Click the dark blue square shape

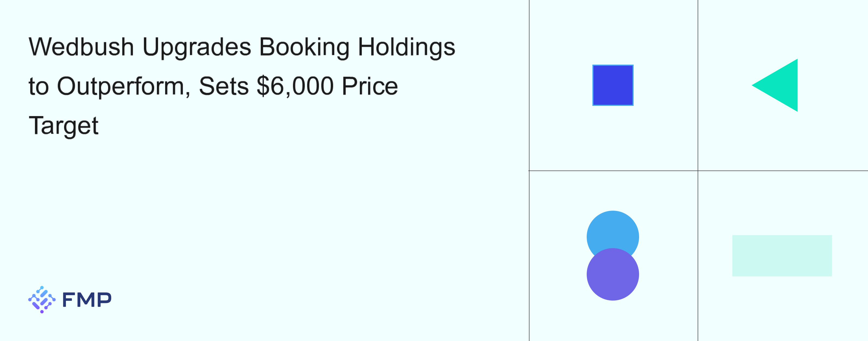pyautogui.click(x=612, y=85)
